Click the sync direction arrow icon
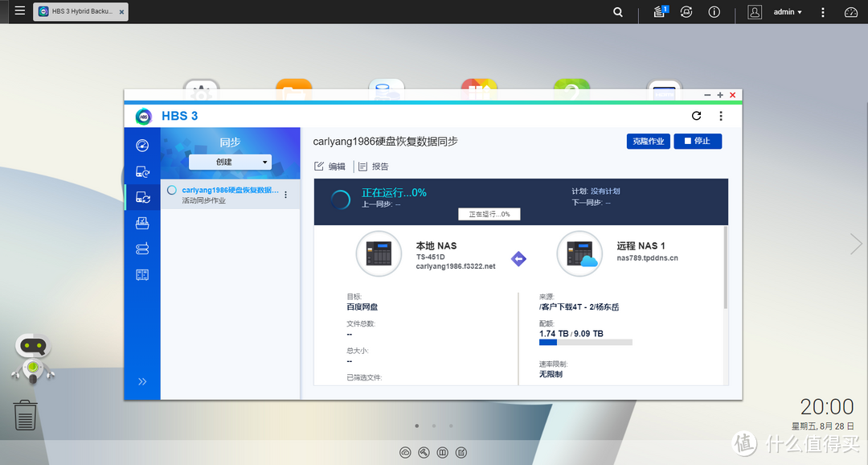868x465 pixels. click(x=518, y=259)
